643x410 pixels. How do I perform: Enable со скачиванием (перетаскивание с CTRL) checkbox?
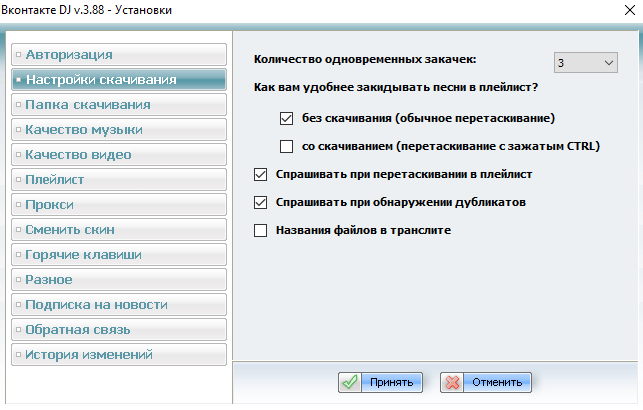(x=286, y=146)
